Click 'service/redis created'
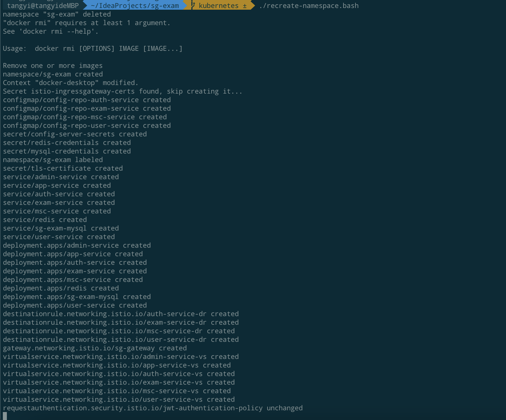 45,220
